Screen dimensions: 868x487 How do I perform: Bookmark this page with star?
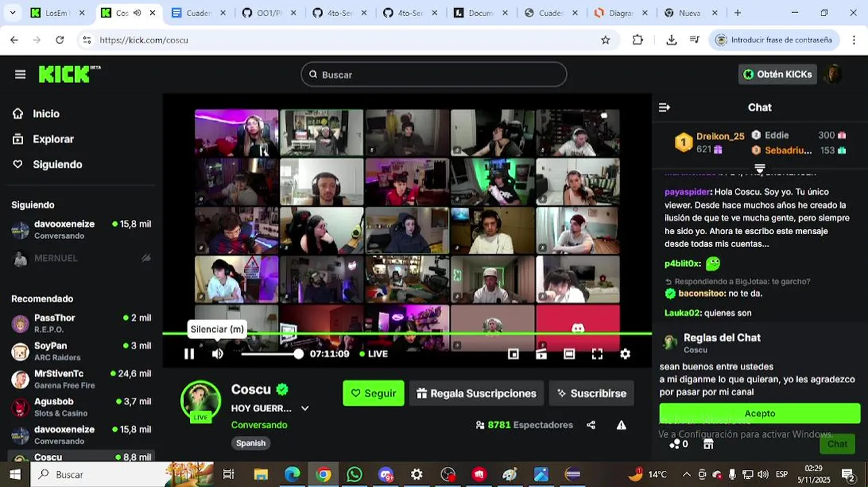click(606, 40)
